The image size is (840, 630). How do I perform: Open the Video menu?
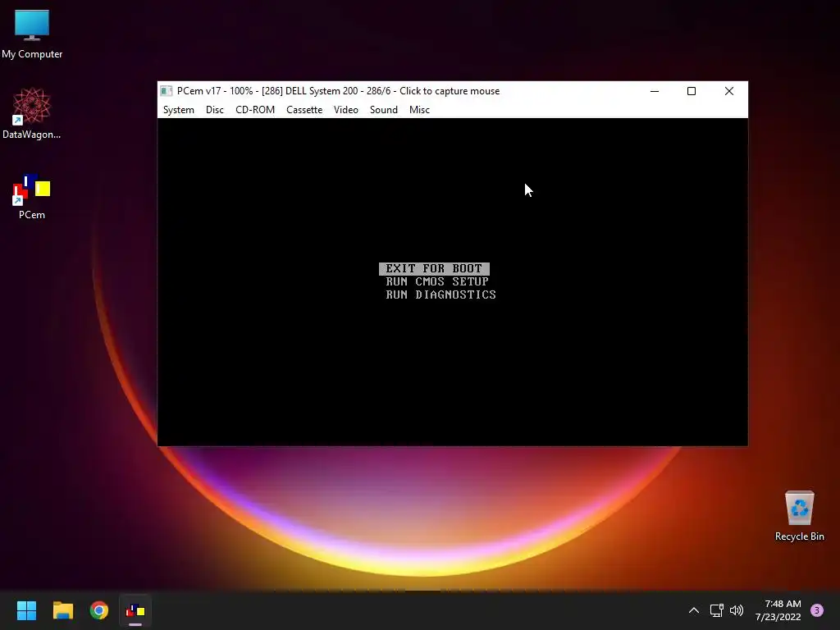click(x=346, y=110)
